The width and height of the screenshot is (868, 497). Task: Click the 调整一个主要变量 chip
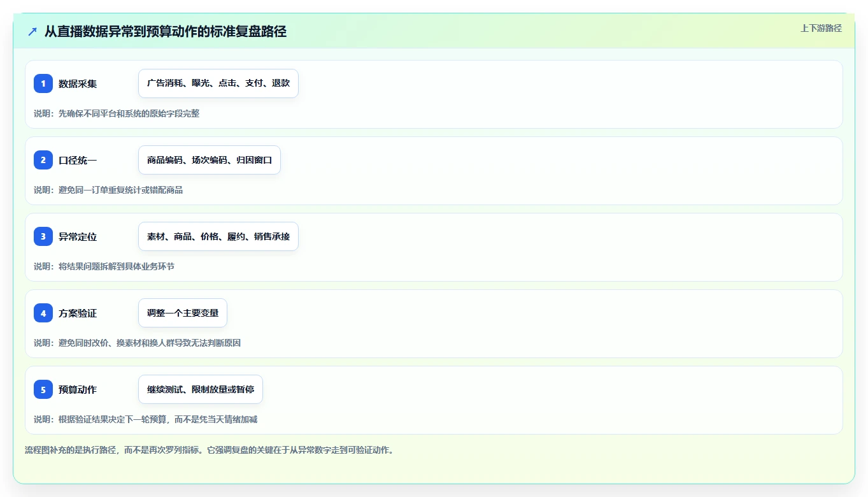click(x=183, y=313)
